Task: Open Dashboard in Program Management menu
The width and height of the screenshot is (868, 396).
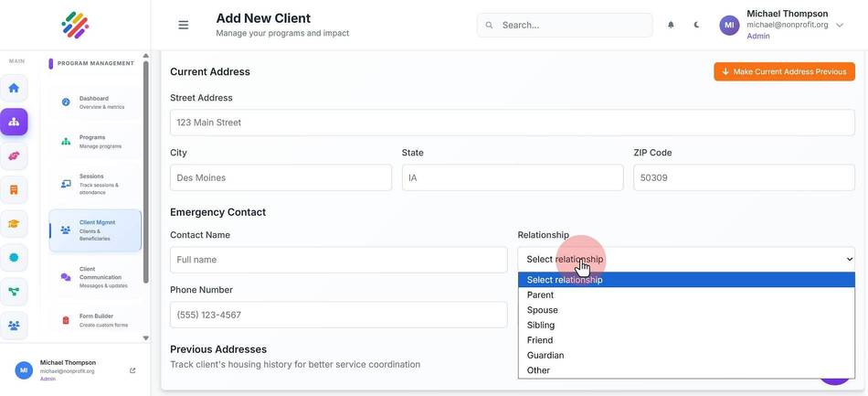Action: tap(95, 102)
